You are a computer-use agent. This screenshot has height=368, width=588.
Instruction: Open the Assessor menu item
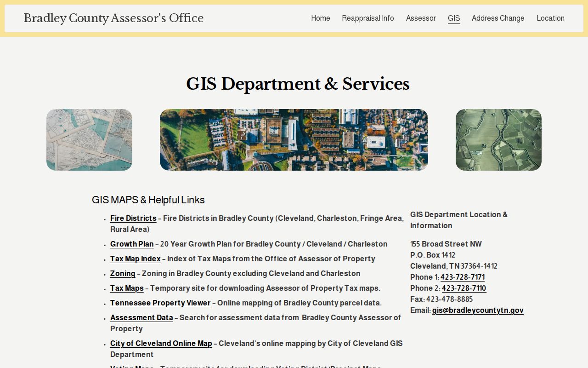(421, 18)
